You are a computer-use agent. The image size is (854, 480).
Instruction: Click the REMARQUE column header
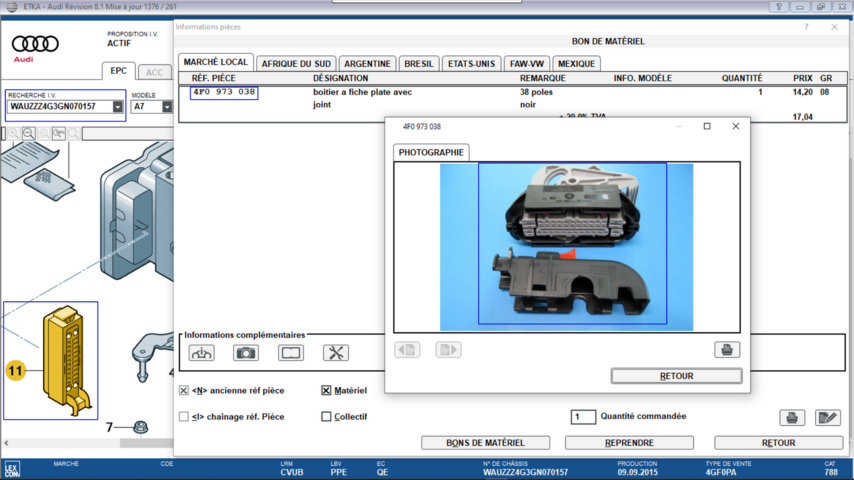point(542,78)
